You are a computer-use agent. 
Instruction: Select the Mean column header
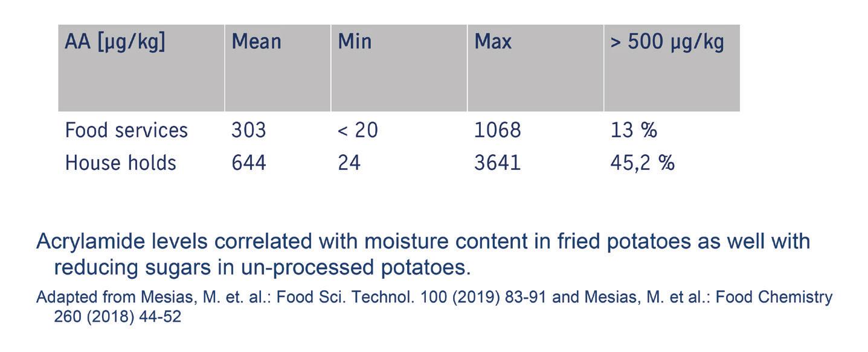coord(256,42)
